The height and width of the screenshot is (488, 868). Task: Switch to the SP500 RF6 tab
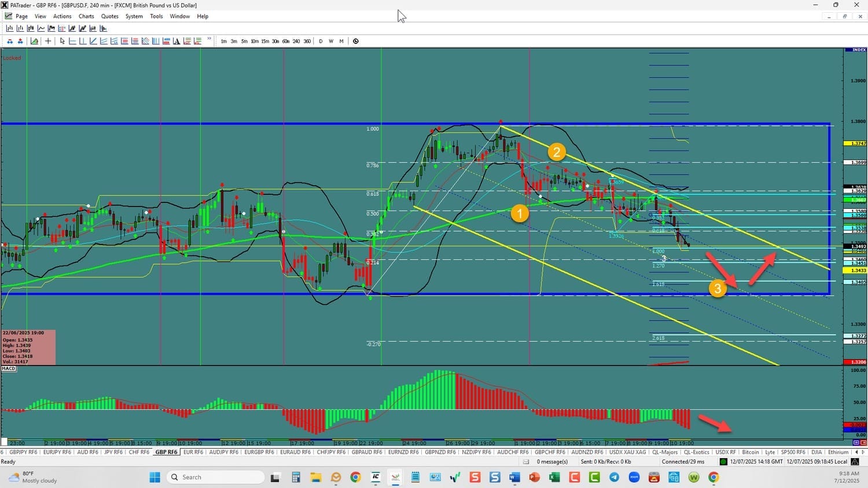click(x=793, y=452)
